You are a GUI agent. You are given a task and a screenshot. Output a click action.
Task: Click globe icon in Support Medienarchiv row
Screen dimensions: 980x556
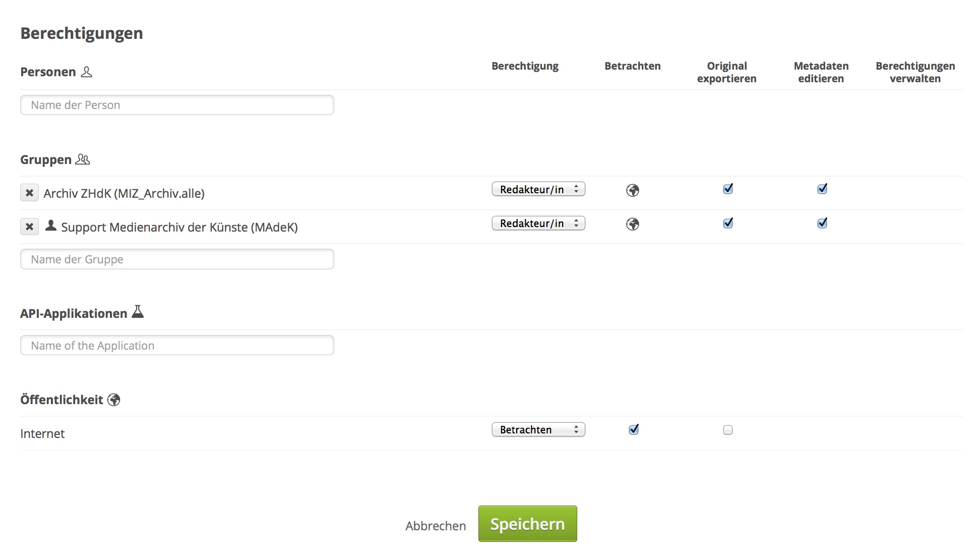(632, 224)
